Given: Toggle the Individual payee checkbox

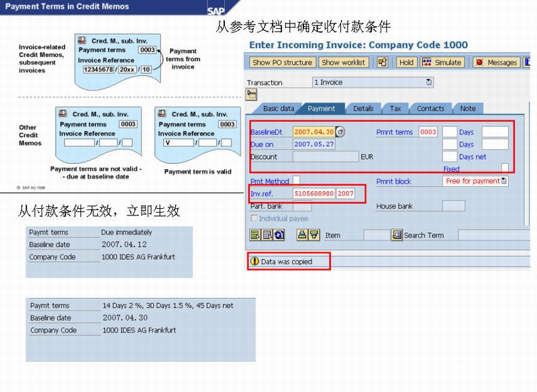Looking at the screenshot, I should pos(253,218).
